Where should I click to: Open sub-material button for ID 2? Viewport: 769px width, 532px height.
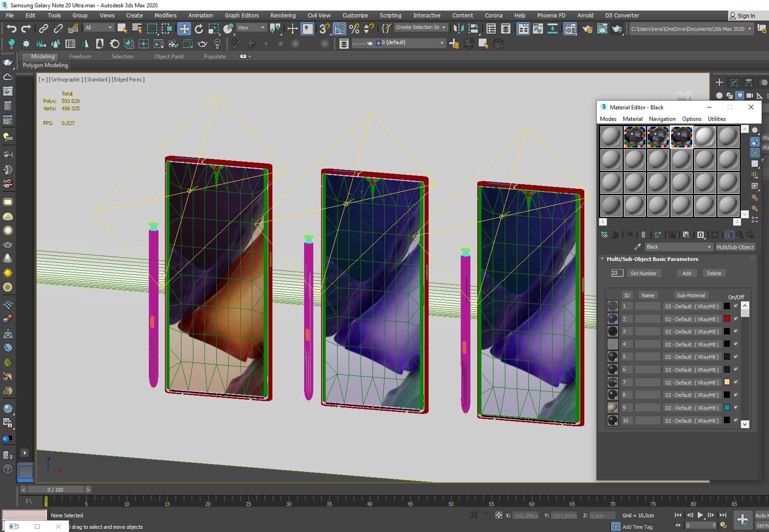coord(692,319)
